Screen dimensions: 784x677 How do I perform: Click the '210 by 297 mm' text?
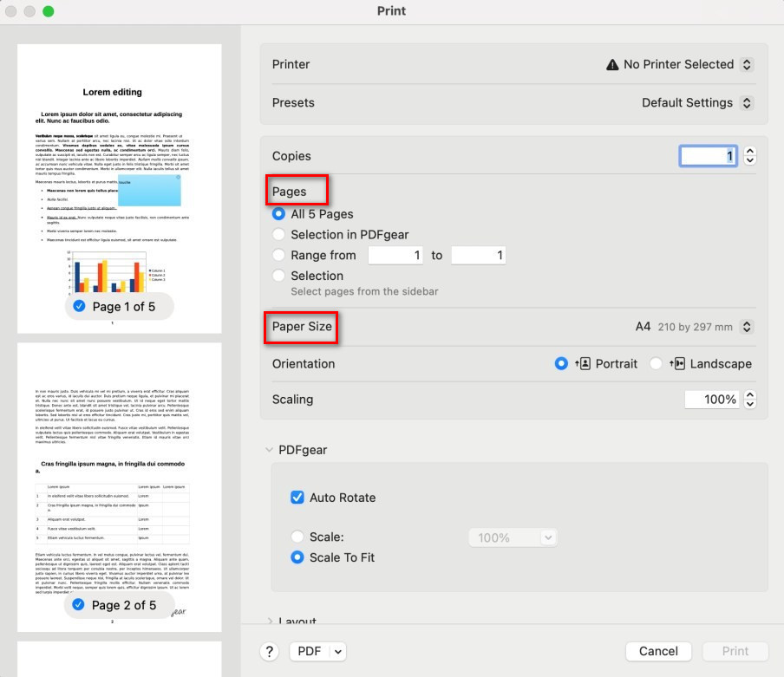695,327
